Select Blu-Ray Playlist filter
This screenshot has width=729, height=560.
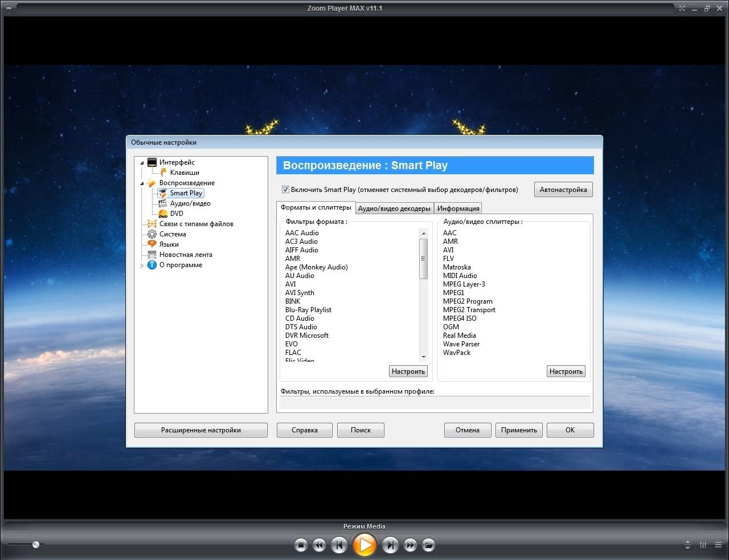[308, 310]
